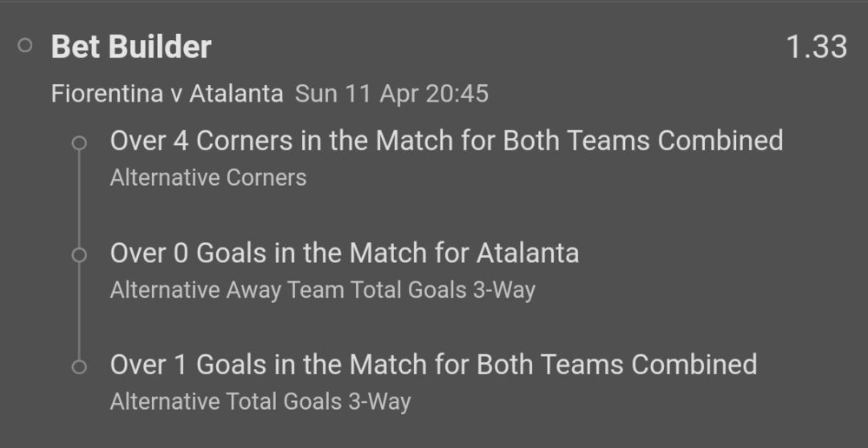Click connector line between the two goals legs
The image size is (868, 448).
pyautogui.click(x=80, y=311)
